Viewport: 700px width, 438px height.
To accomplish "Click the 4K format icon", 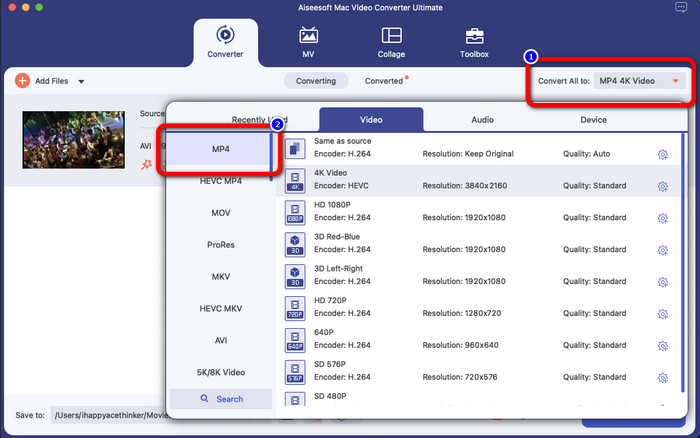I will pos(295,180).
